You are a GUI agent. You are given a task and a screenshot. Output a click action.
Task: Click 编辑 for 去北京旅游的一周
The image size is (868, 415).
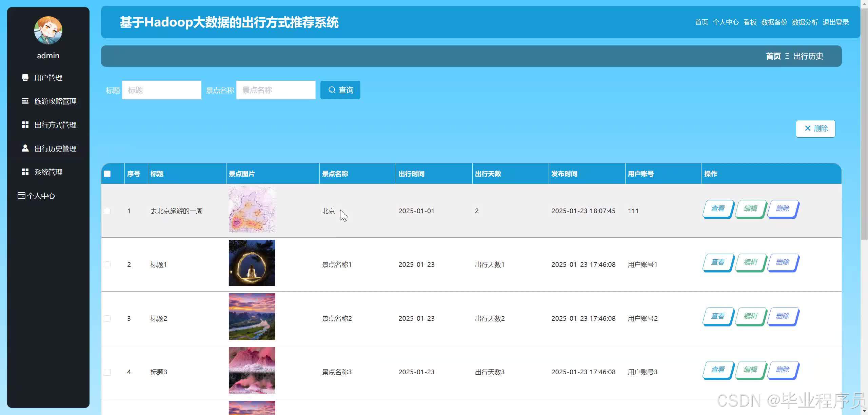(750, 209)
